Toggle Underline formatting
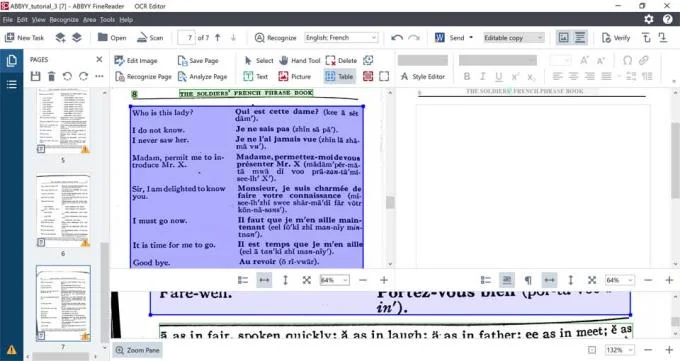This screenshot has width=680, height=361. pos(499,77)
